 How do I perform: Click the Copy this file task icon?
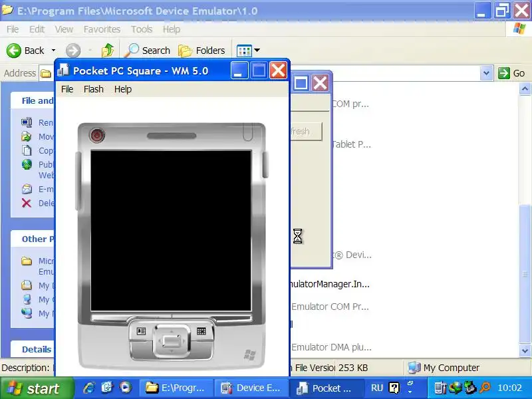[27, 150]
